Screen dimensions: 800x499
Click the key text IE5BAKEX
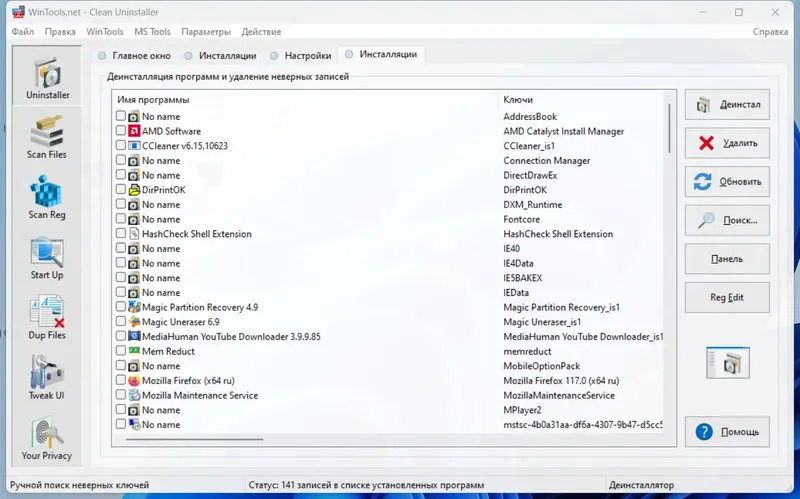(x=522, y=278)
